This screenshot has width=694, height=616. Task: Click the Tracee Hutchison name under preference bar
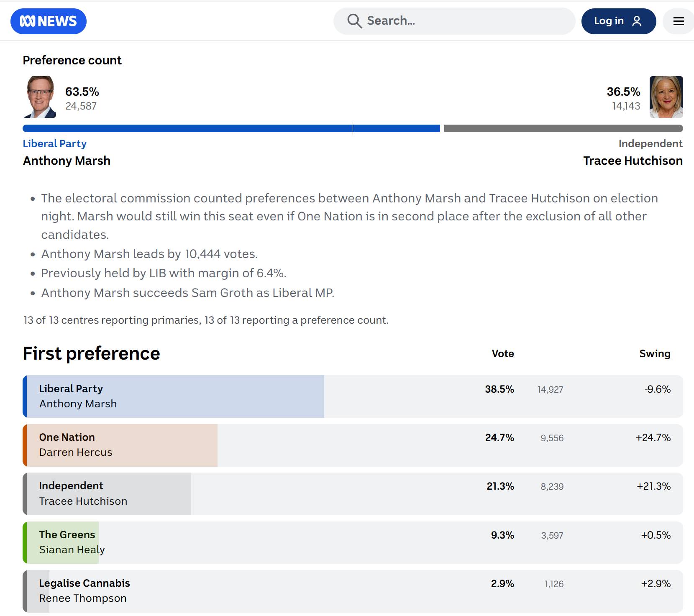(x=633, y=161)
